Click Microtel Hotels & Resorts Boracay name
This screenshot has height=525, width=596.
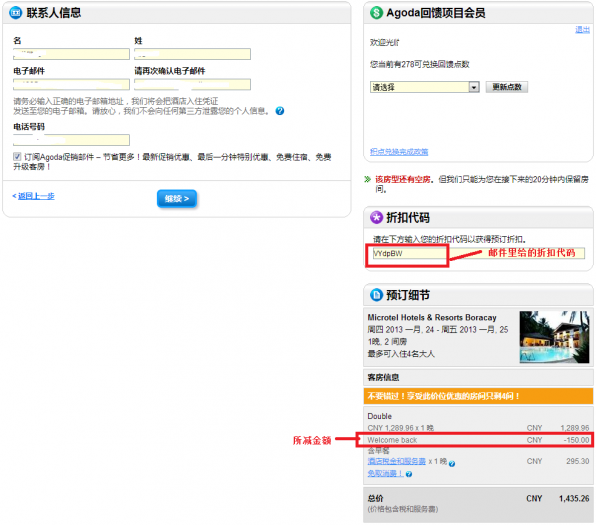432,317
